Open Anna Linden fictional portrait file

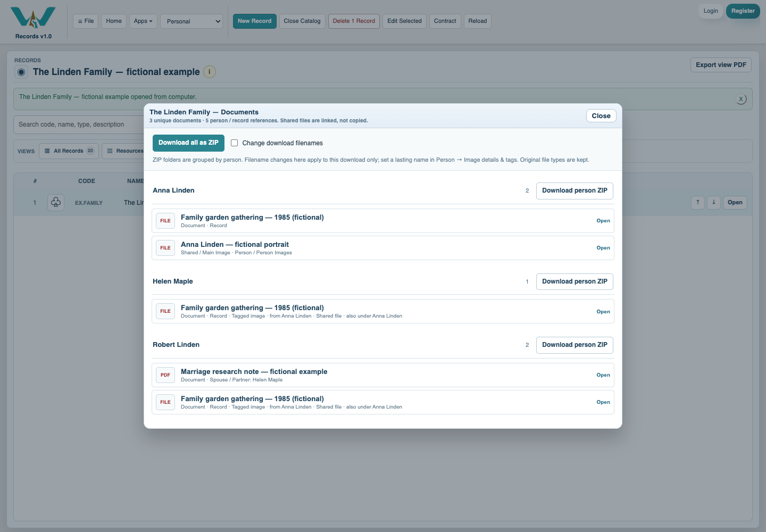pyautogui.click(x=603, y=248)
